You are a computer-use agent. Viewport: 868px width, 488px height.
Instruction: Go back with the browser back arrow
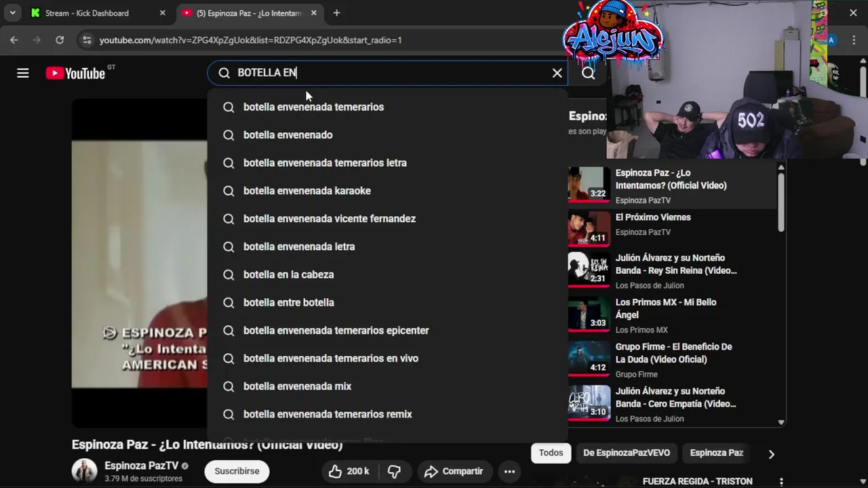[x=14, y=40]
